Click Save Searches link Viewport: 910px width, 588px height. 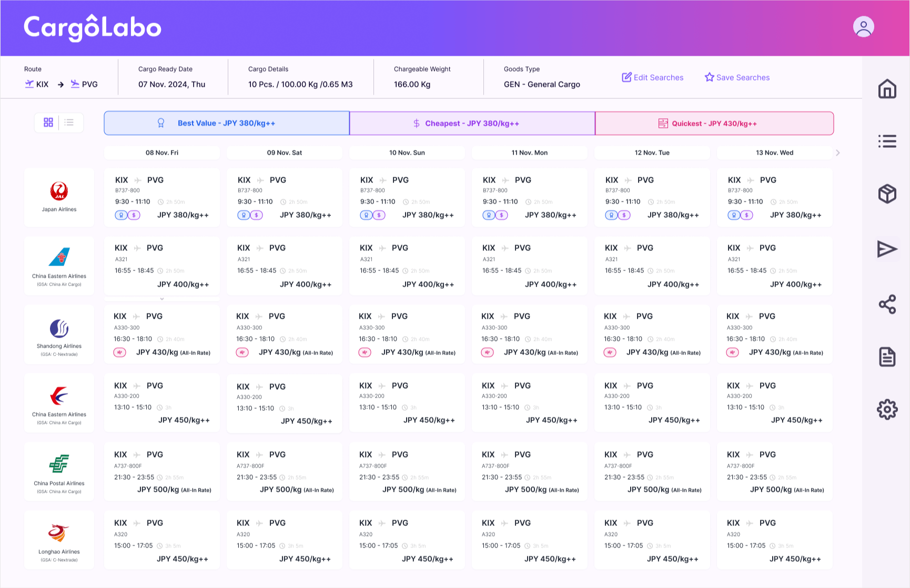point(737,77)
